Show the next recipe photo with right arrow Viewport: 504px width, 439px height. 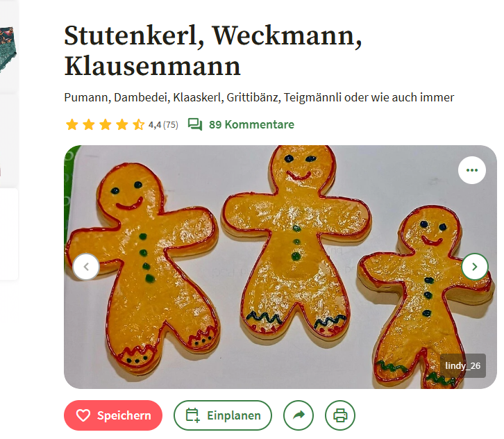pyautogui.click(x=475, y=266)
